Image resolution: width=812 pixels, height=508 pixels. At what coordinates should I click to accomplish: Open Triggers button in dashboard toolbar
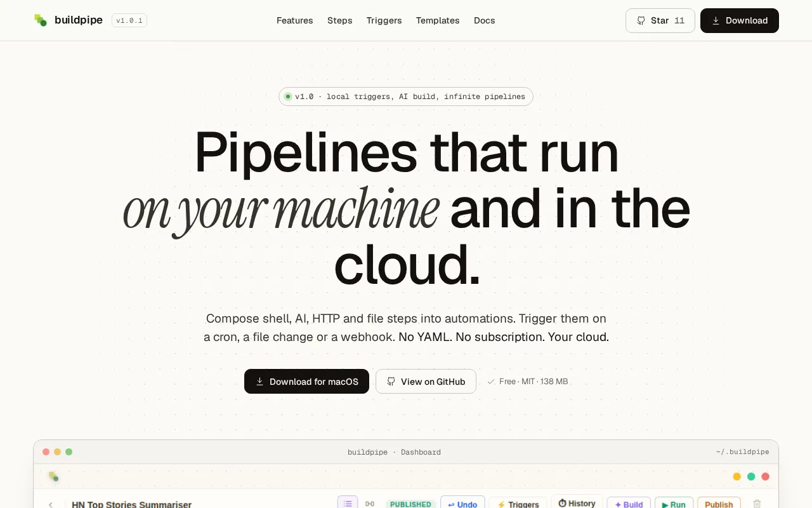(518, 504)
